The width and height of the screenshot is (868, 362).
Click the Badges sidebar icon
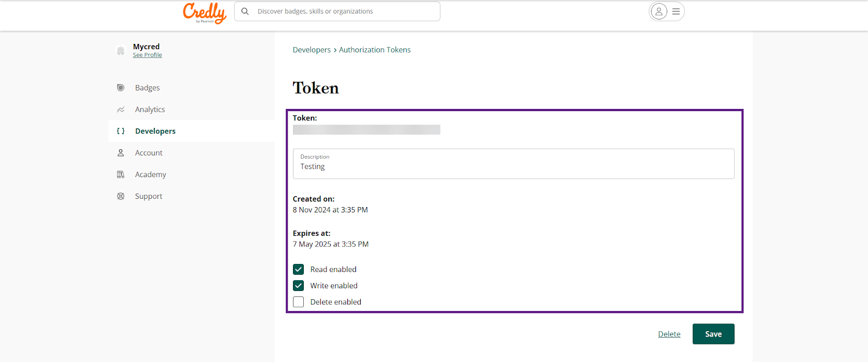120,88
